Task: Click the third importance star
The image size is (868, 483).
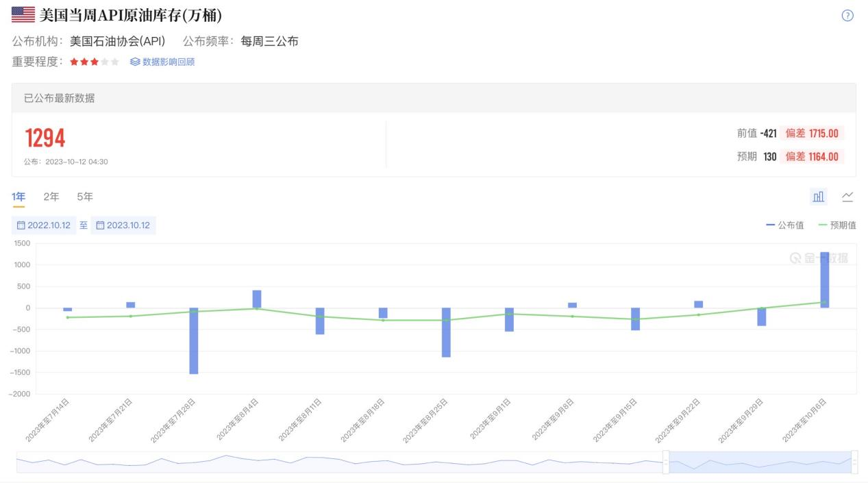Action: click(x=95, y=62)
